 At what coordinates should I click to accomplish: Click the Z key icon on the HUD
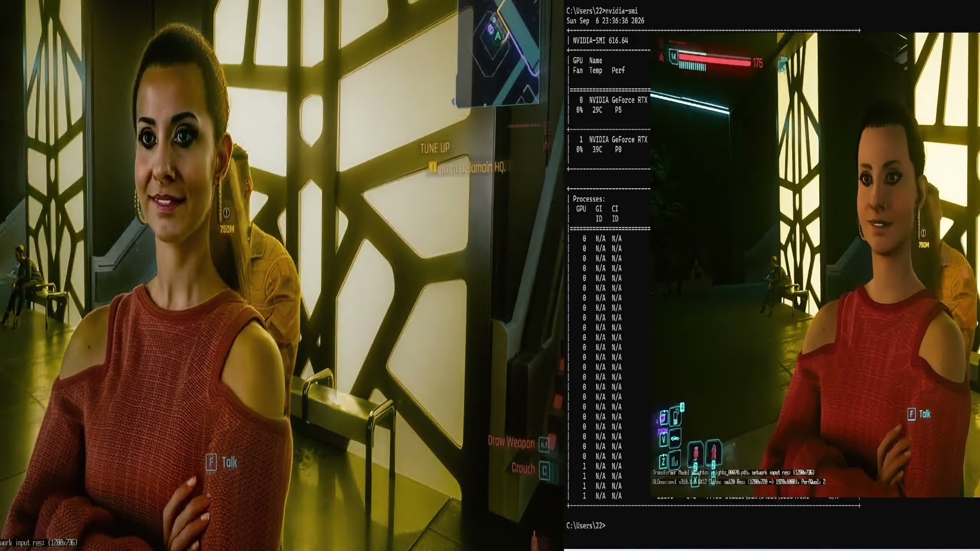pos(663,462)
